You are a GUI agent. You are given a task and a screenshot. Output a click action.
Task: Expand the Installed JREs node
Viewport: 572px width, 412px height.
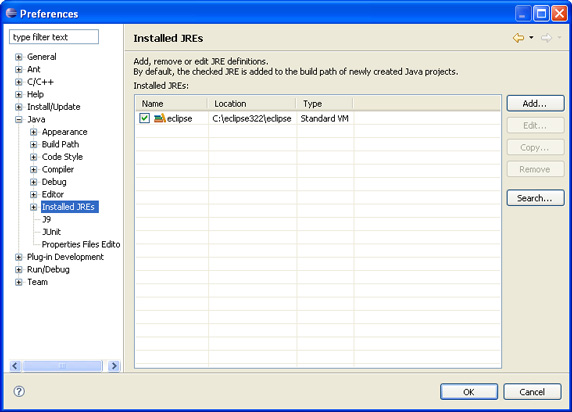click(x=34, y=207)
